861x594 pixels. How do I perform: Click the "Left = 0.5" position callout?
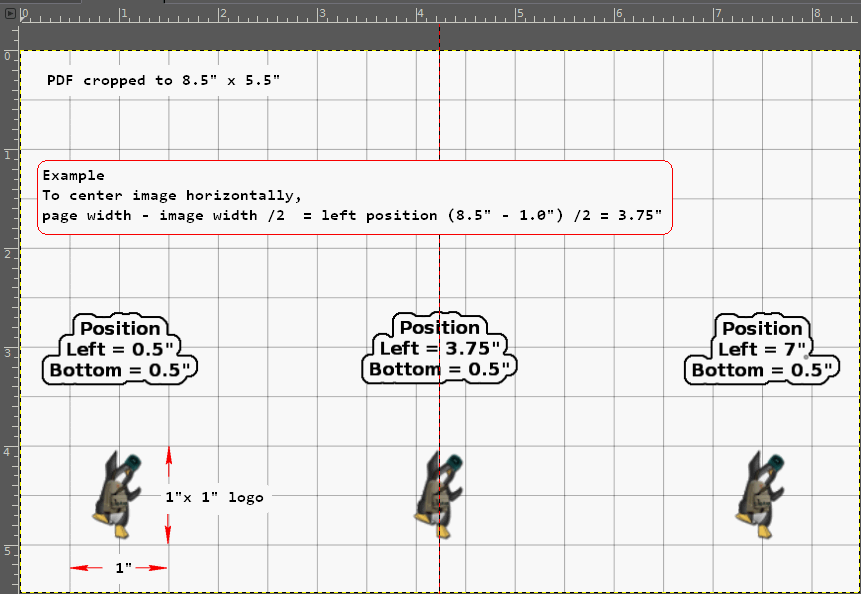pyautogui.click(x=120, y=349)
